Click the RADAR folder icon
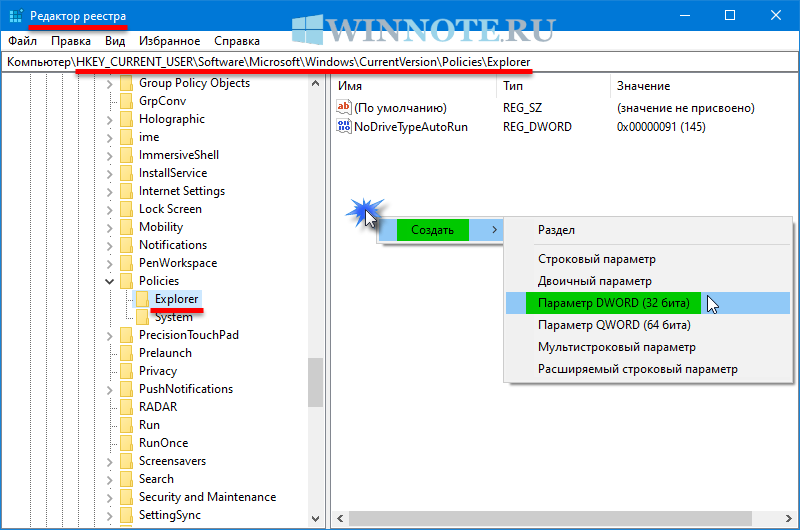Viewport: 800px width, 530px height. pos(126,407)
